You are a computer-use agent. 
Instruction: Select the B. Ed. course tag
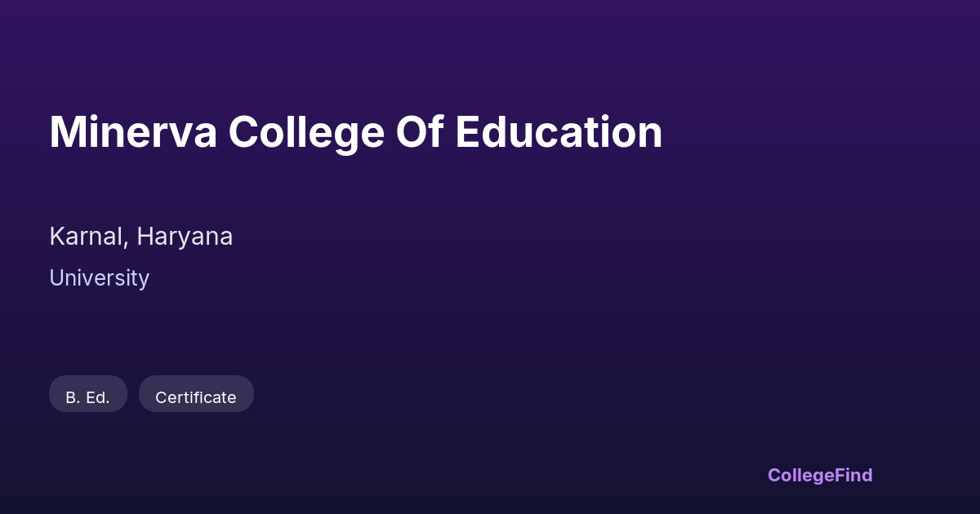click(x=87, y=397)
